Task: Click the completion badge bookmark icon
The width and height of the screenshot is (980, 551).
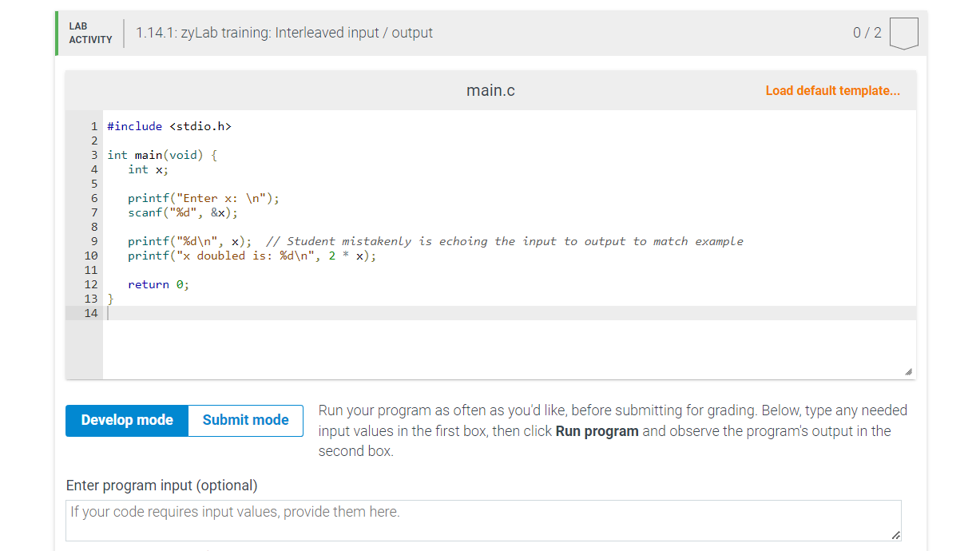Action: tap(903, 33)
